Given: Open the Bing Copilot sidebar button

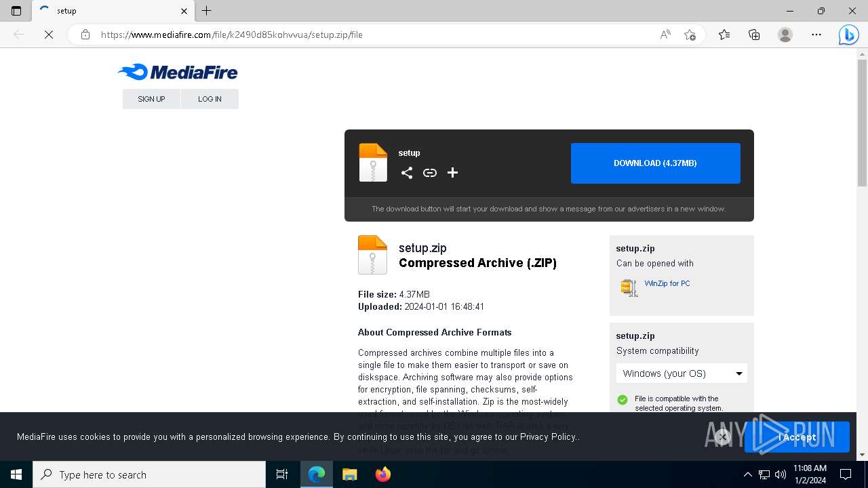Looking at the screenshot, I should tap(848, 35).
